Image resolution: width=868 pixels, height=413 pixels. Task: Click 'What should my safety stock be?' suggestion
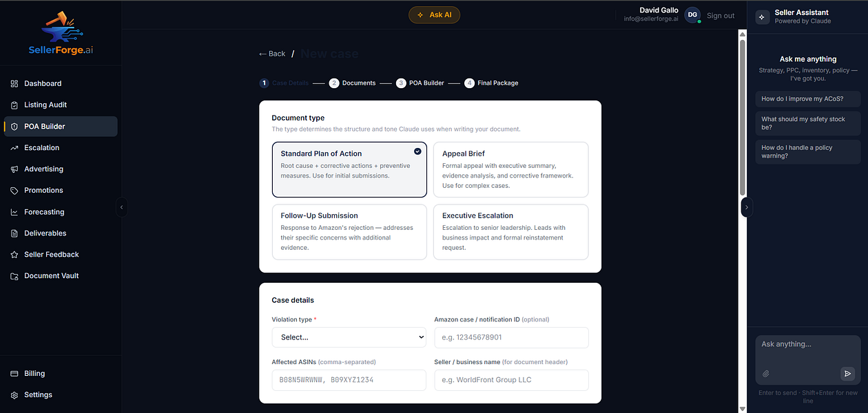808,123
